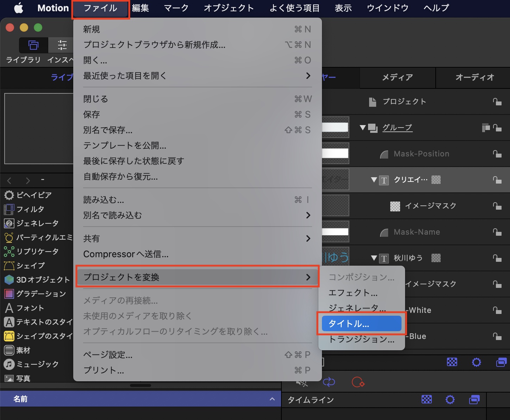Image resolution: width=510 pixels, height=420 pixels.
Task: Choose 開く… menu item
Action: click(x=197, y=60)
